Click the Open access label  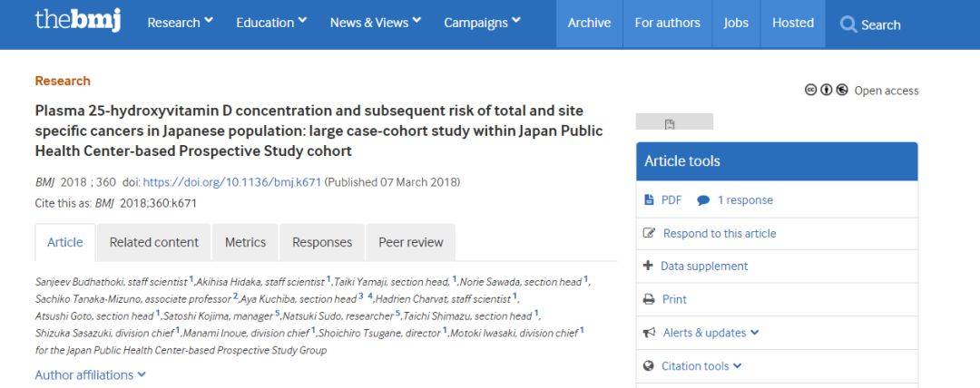pyautogui.click(x=887, y=91)
